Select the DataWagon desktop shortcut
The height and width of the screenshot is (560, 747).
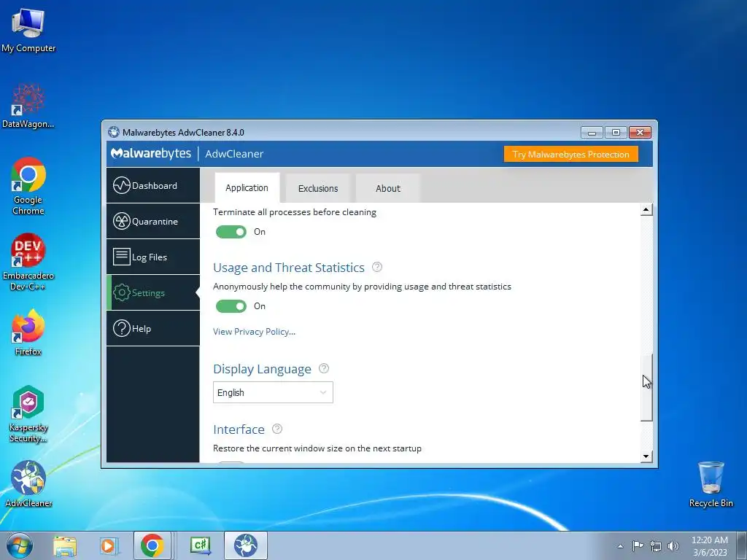click(x=28, y=106)
